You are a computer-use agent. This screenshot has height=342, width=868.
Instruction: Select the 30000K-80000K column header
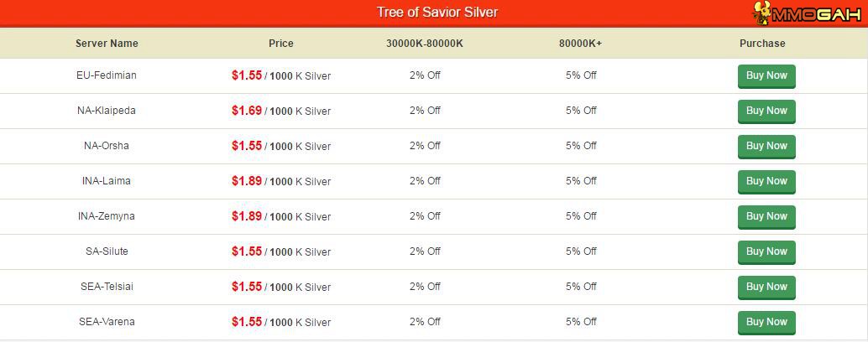tap(425, 43)
